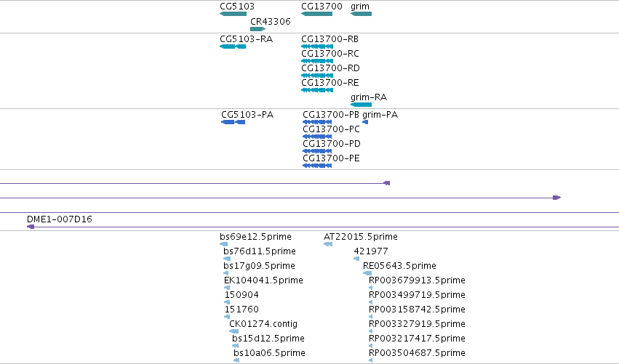This screenshot has height=364, width=619.
Task: Click the CG13700 gene glyph
Action: (x=316, y=14)
